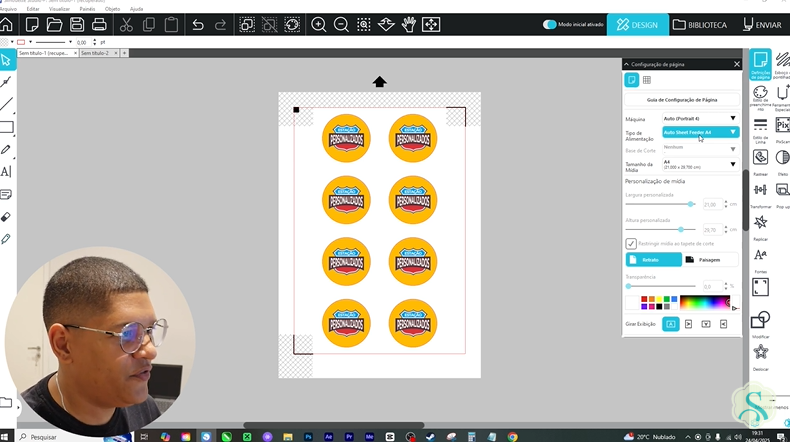Click Guia de Configuração de Página
This screenshot has height=442, width=790.
682,100
